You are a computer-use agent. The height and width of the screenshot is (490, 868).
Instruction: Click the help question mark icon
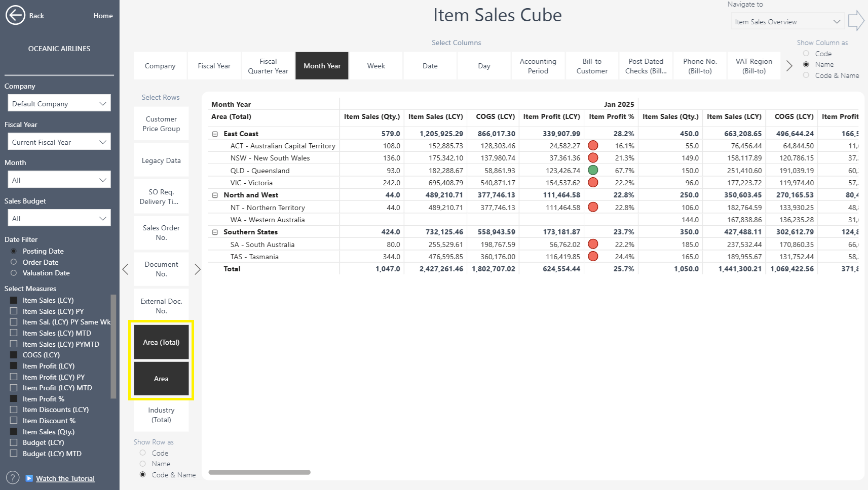coord(13,478)
